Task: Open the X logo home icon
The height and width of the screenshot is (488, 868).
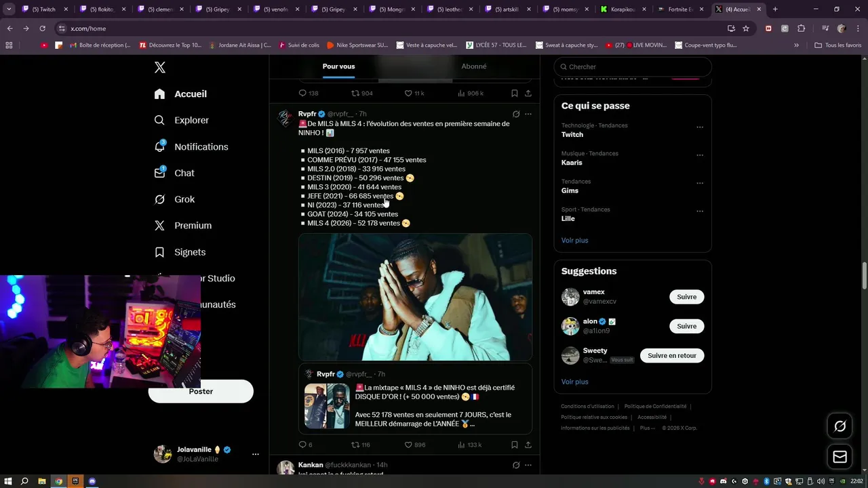Action: pyautogui.click(x=160, y=67)
